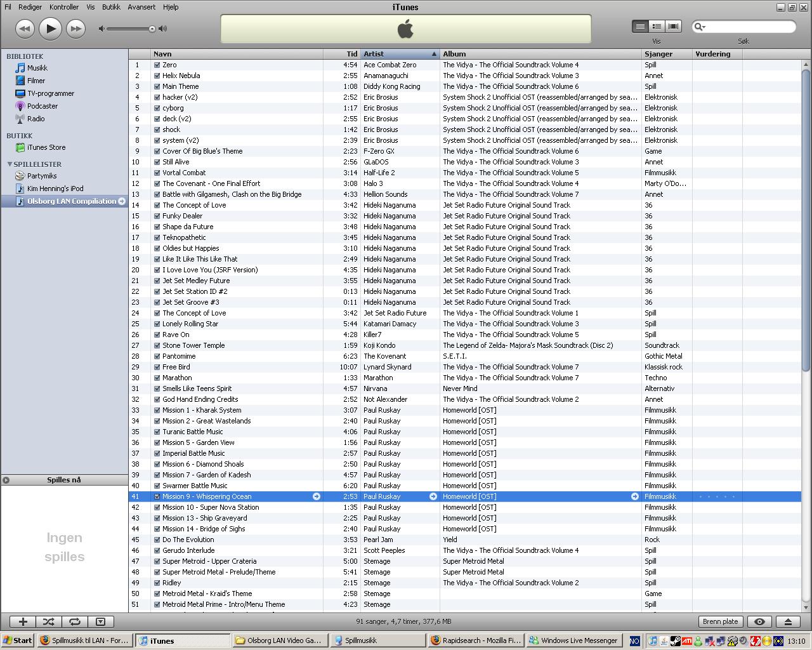Screen dimensions: 812x650
Task: Open iTunes Store in sidebar
Action: coord(46,147)
